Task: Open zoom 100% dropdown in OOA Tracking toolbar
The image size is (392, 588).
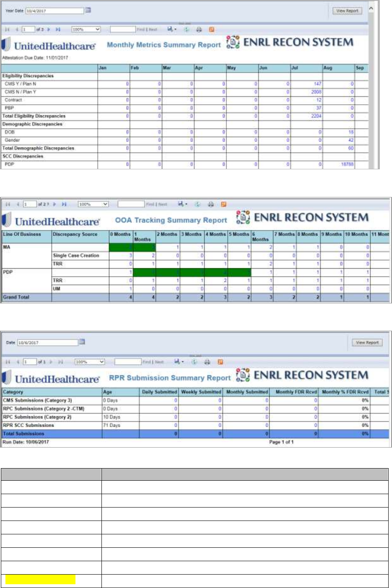Action: click(x=93, y=204)
